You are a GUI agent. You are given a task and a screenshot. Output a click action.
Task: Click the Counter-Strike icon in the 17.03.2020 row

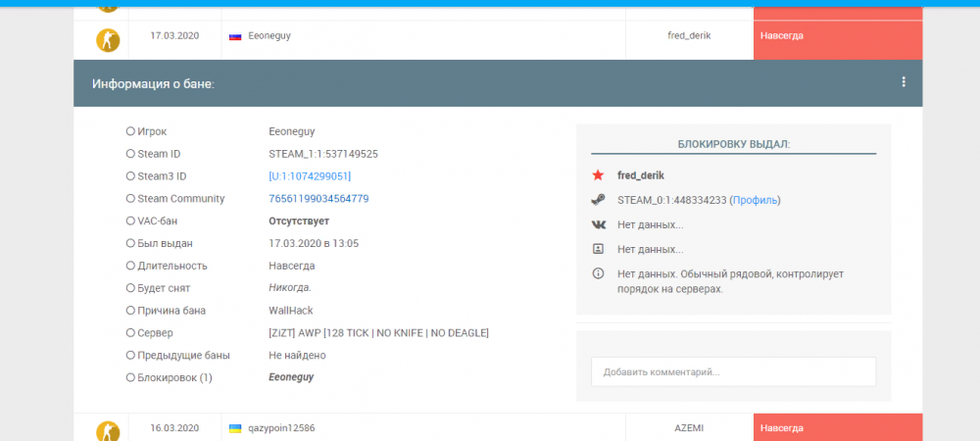coord(107,40)
